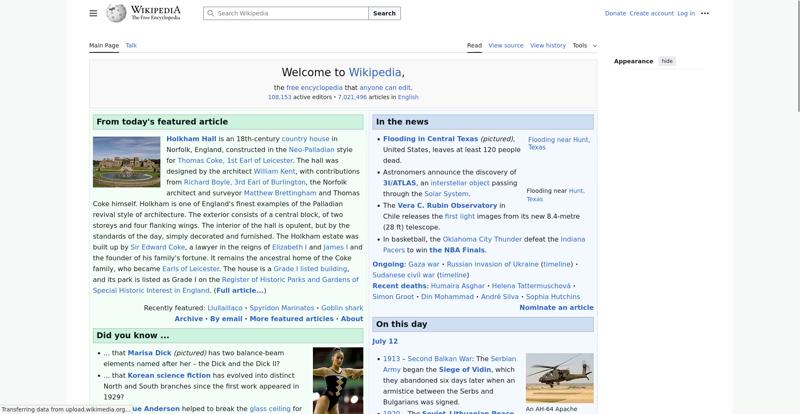Image resolution: width=800 pixels, height=414 pixels.
Task: Open the Helena Tattermuschová link
Action: [531, 286]
